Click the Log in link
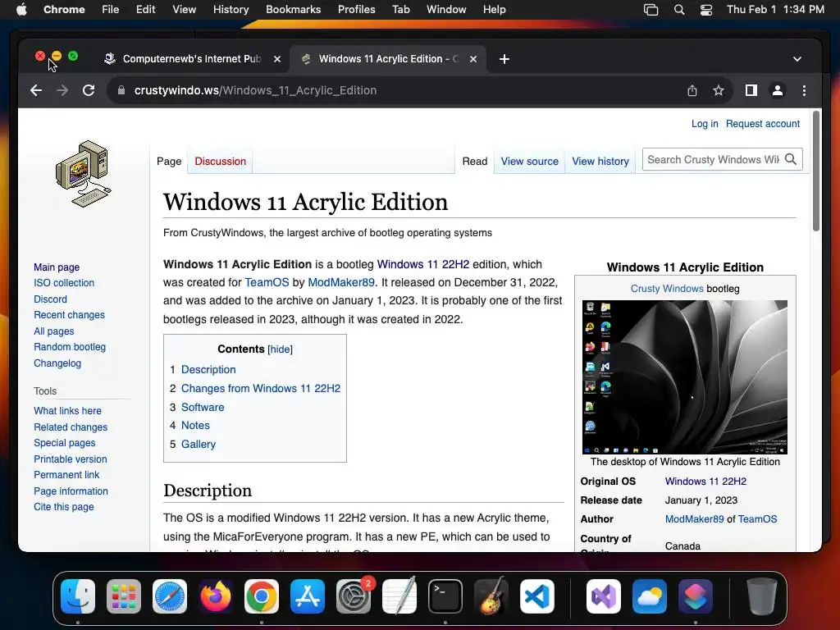The image size is (840, 630). (x=705, y=124)
